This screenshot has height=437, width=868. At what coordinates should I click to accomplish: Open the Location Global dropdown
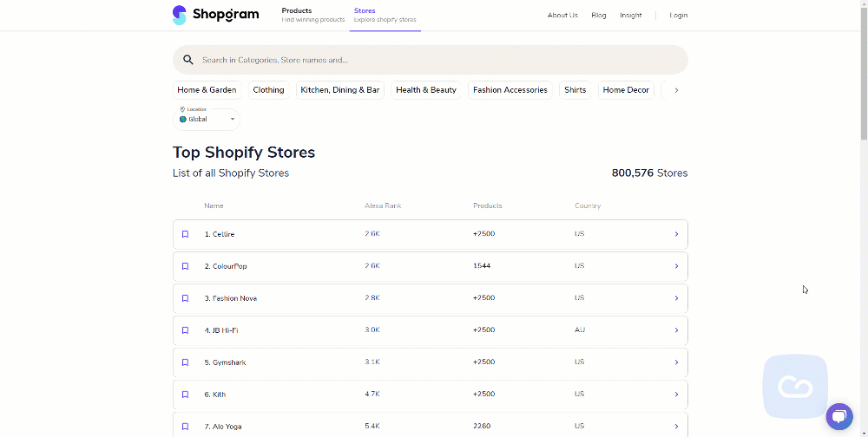coord(207,119)
